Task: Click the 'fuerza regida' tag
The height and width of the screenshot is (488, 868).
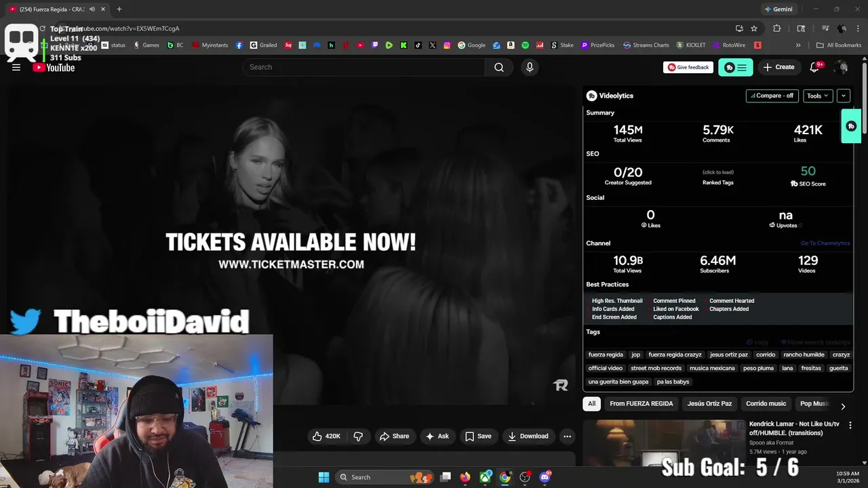Action: click(606, 354)
